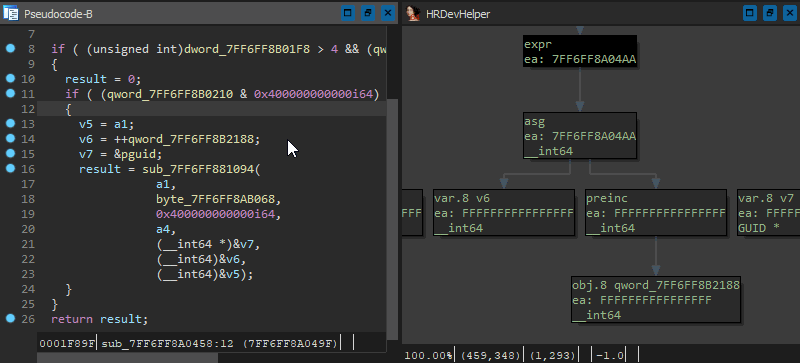Image resolution: width=800 pixels, height=363 pixels.
Task: Click 'return result;' on line 26
Action: click(x=99, y=320)
